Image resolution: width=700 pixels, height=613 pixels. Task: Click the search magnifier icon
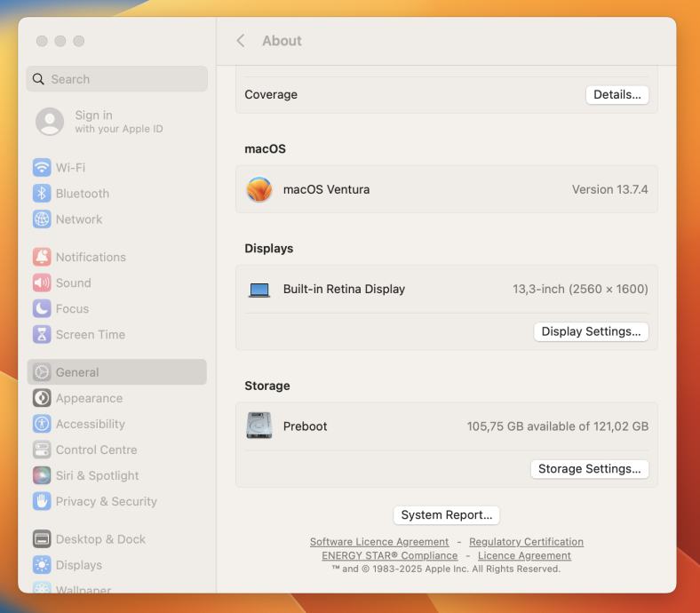coord(38,79)
